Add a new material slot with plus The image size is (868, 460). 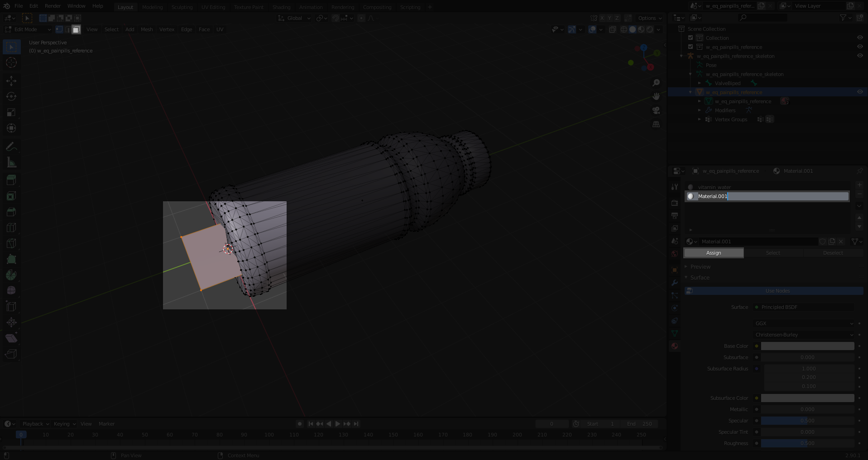859,185
